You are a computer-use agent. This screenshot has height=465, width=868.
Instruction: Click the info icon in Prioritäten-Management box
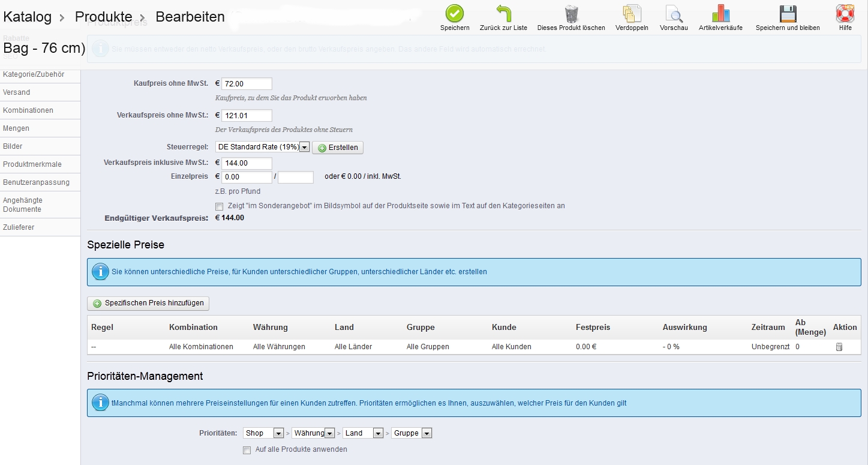[x=100, y=403]
